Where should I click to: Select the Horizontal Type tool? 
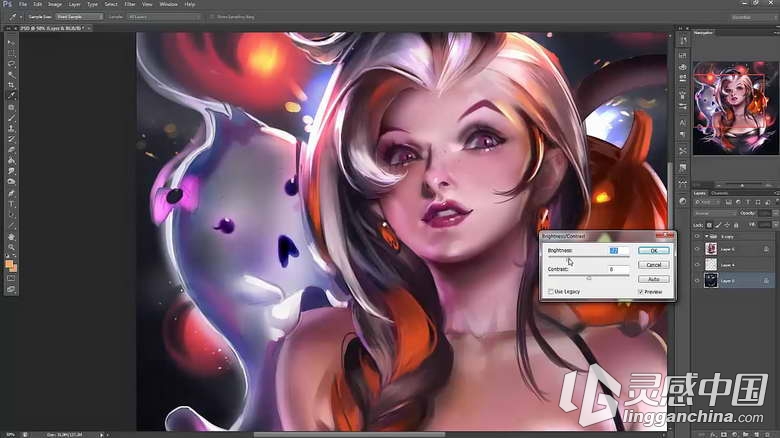click(x=11, y=204)
